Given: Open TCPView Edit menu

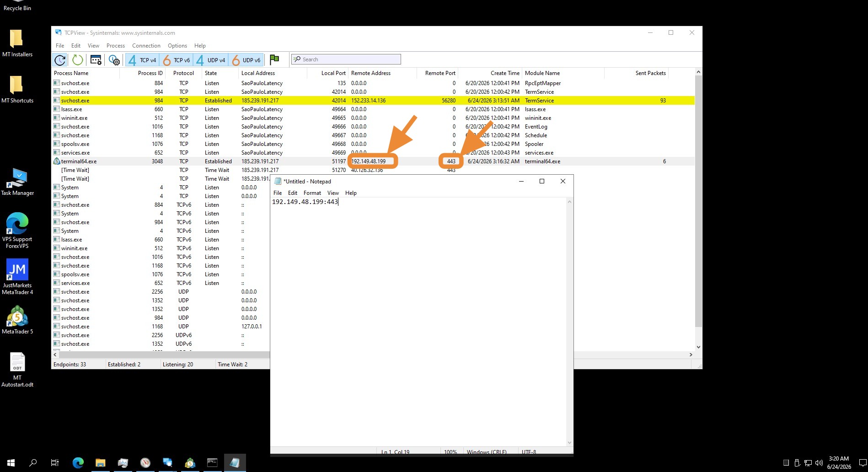Looking at the screenshot, I should click(76, 46).
